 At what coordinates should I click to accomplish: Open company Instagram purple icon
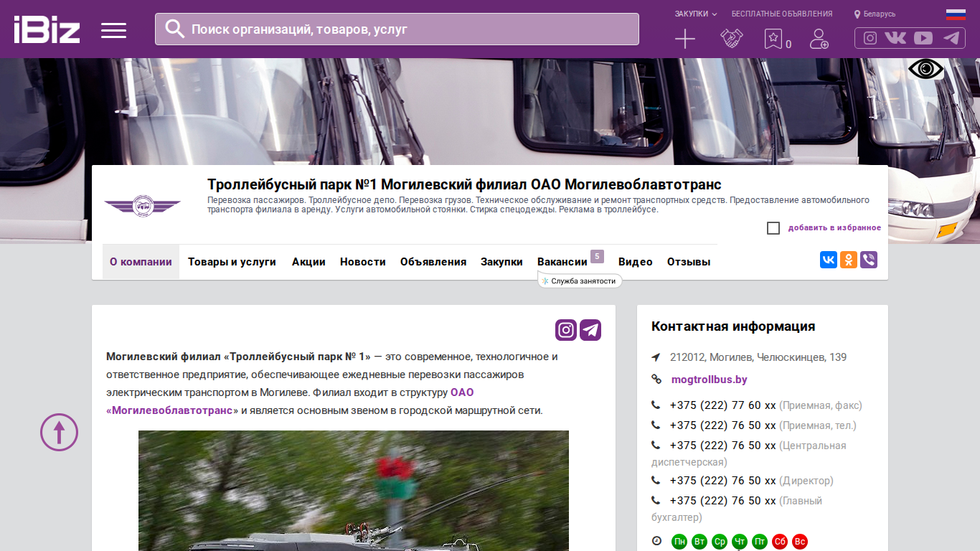point(566,330)
